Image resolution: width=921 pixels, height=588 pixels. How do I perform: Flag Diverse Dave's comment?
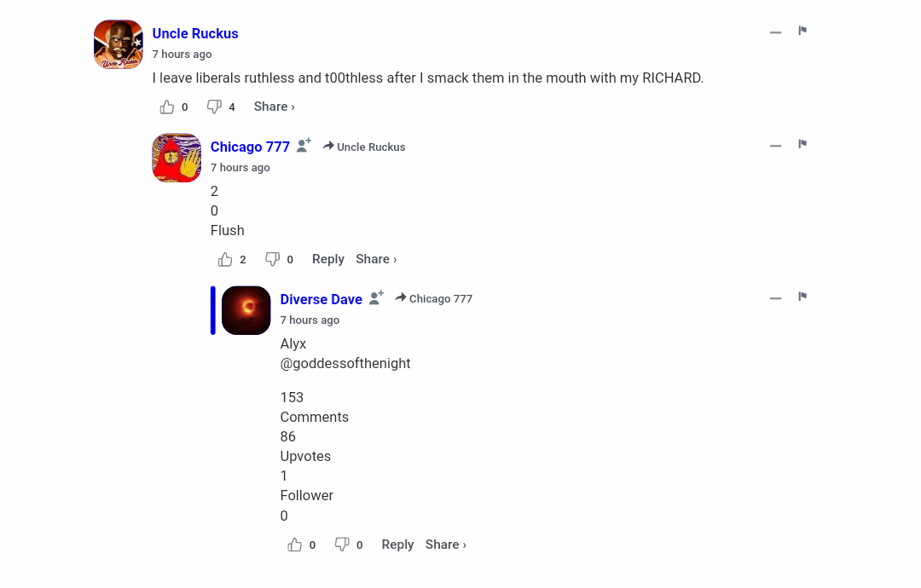[802, 297]
